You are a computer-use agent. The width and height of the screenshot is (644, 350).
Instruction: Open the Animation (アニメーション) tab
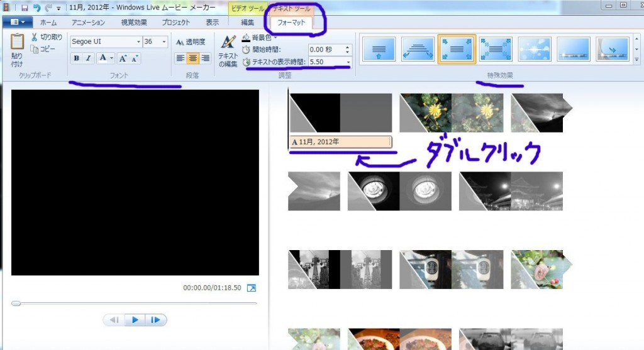pos(88,23)
